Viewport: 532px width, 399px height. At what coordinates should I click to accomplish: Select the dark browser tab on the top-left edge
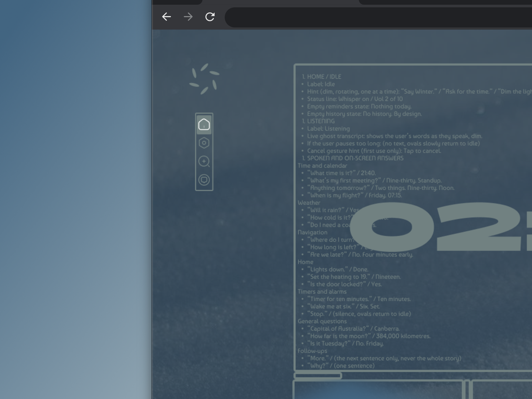pos(177,2)
